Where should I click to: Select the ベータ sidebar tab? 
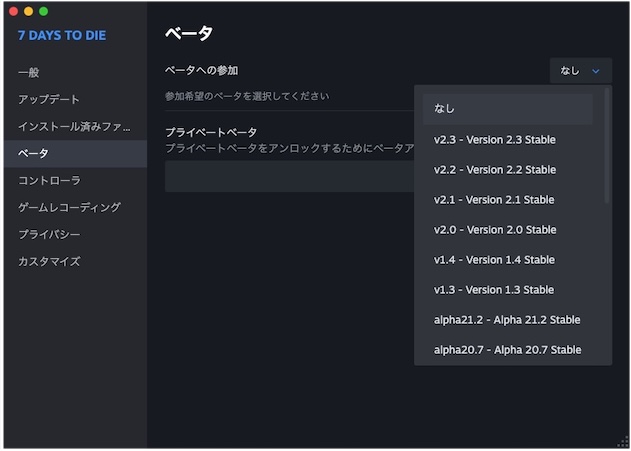click(33, 154)
